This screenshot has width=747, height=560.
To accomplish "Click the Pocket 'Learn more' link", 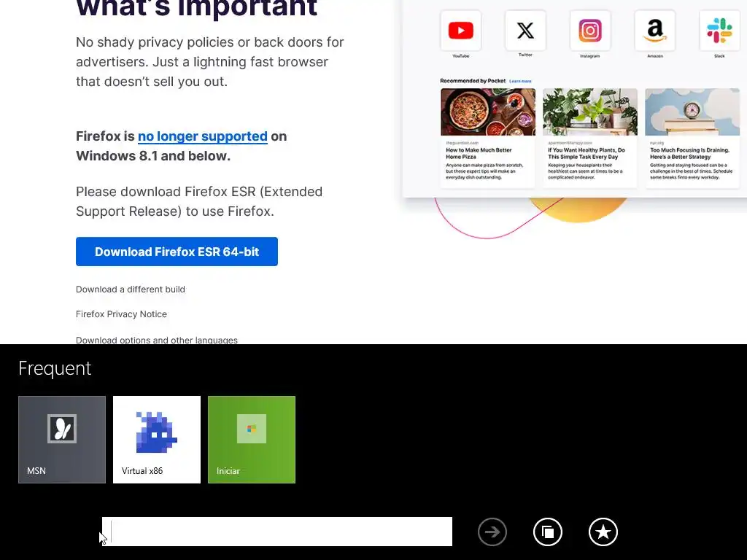I will click(520, 82).
